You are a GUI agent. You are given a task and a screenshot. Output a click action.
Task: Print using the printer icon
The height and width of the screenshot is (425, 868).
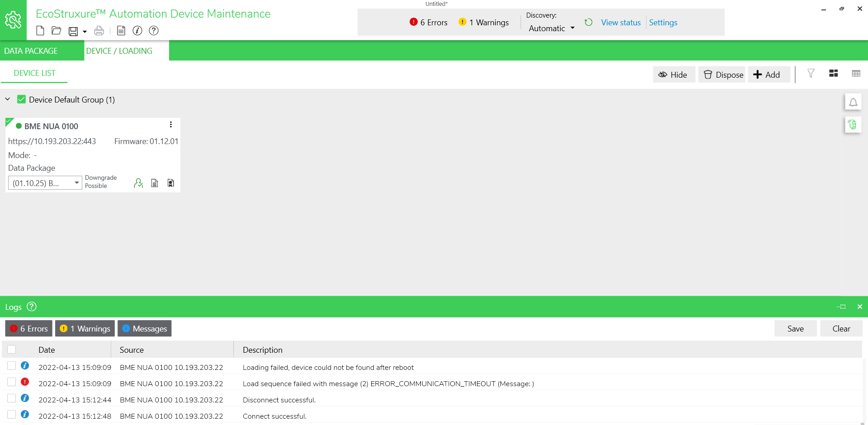[99, 31]
